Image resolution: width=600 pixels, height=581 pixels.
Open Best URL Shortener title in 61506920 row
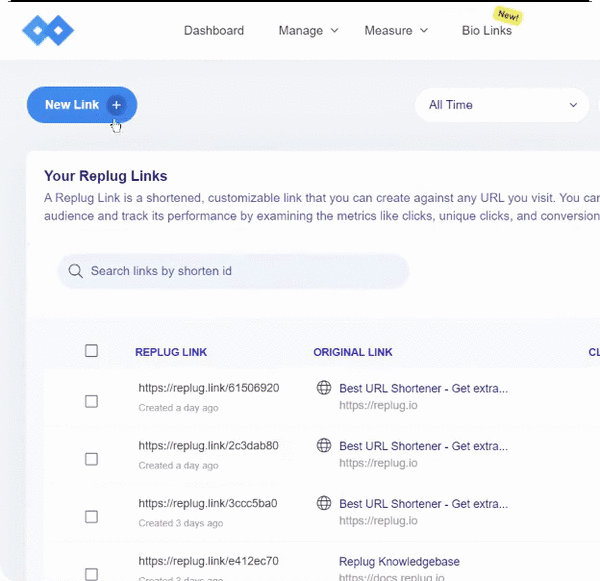(x=424, y=388)
